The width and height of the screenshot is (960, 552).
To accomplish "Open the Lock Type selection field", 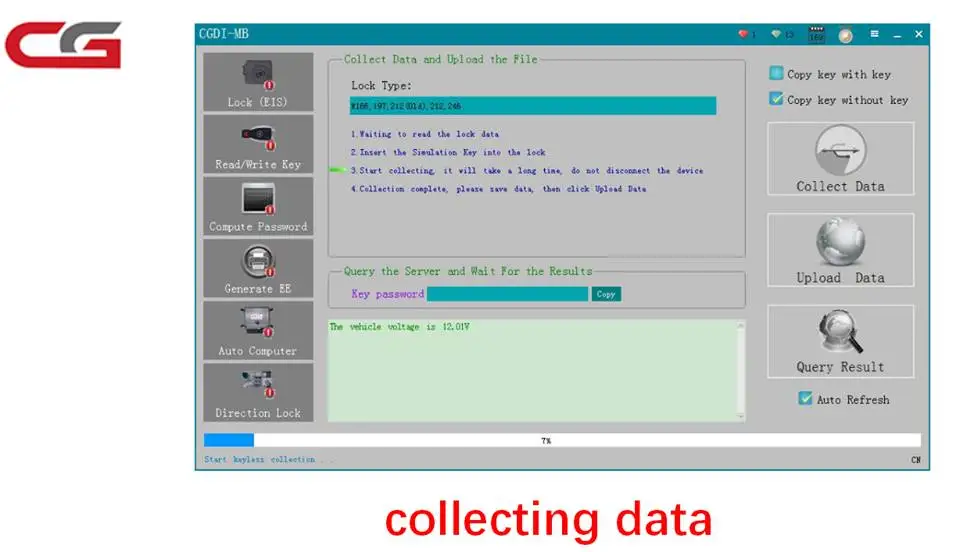I will (x=533, y=106).
